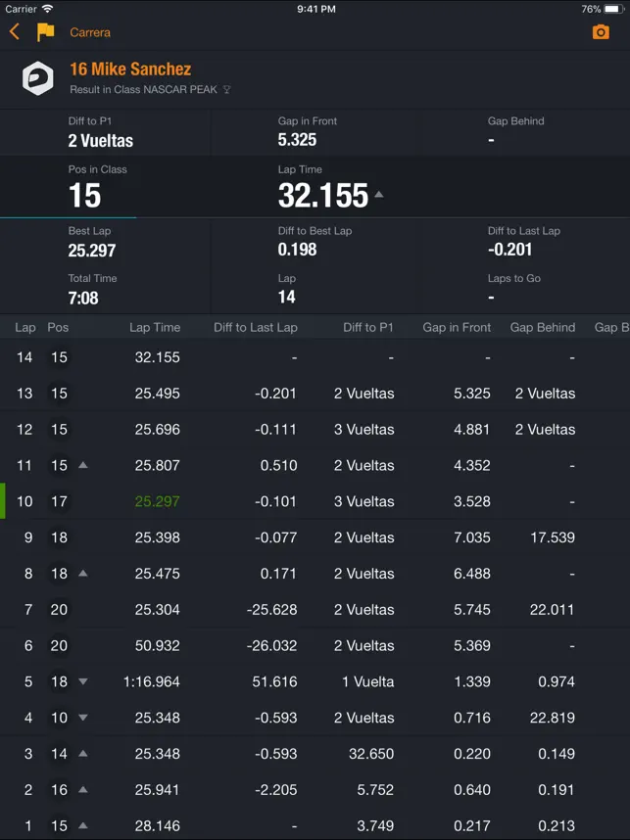Tap the Gap Behind column header
Viewport: 630px width, 840px height.
click(543, 327)
